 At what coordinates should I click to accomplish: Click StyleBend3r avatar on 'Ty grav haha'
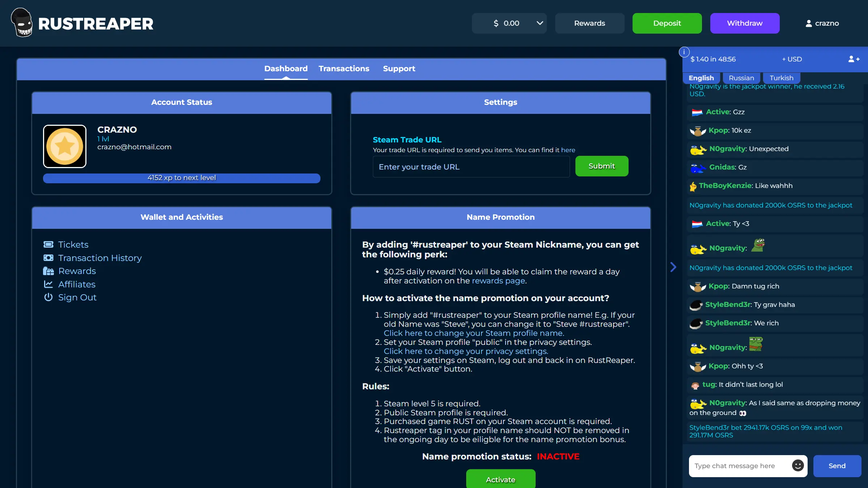pos(696,305)
